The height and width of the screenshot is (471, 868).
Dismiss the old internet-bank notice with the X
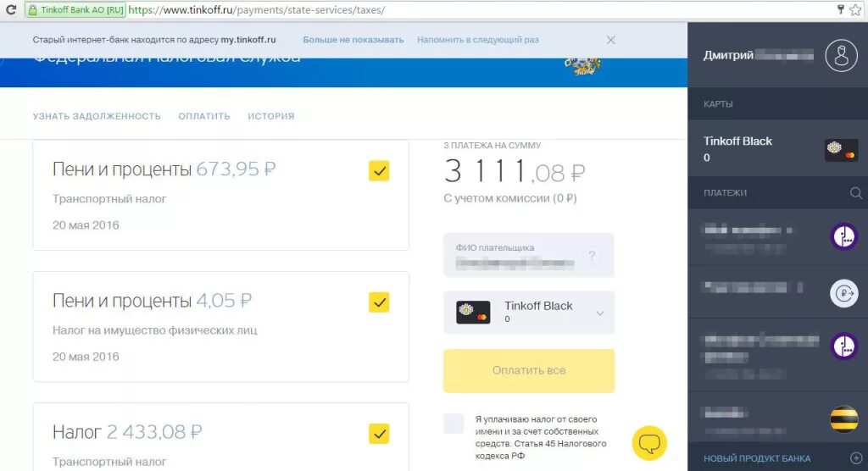[610, 40]
